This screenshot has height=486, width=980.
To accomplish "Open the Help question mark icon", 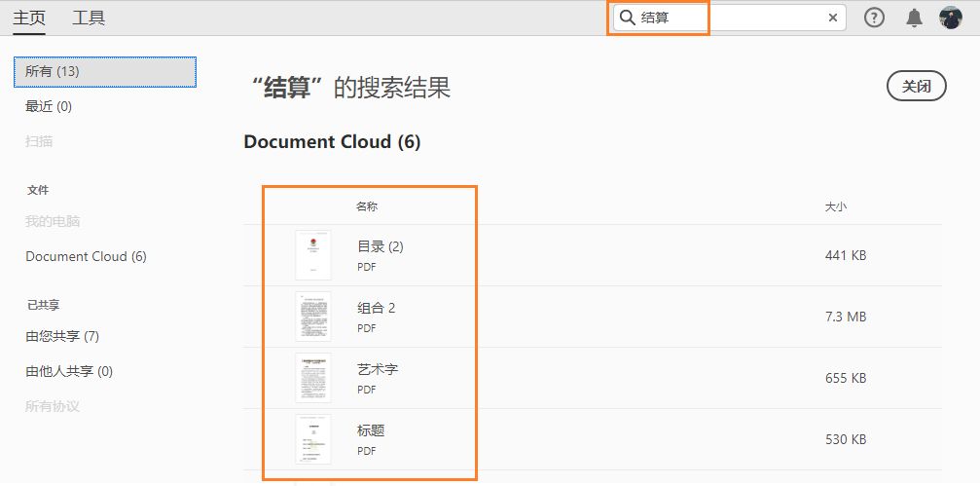I will coord(874,18).
